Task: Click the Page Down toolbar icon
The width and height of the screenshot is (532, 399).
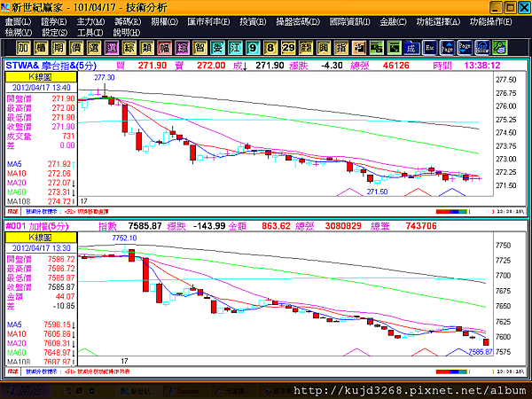Action: [465, 48]
